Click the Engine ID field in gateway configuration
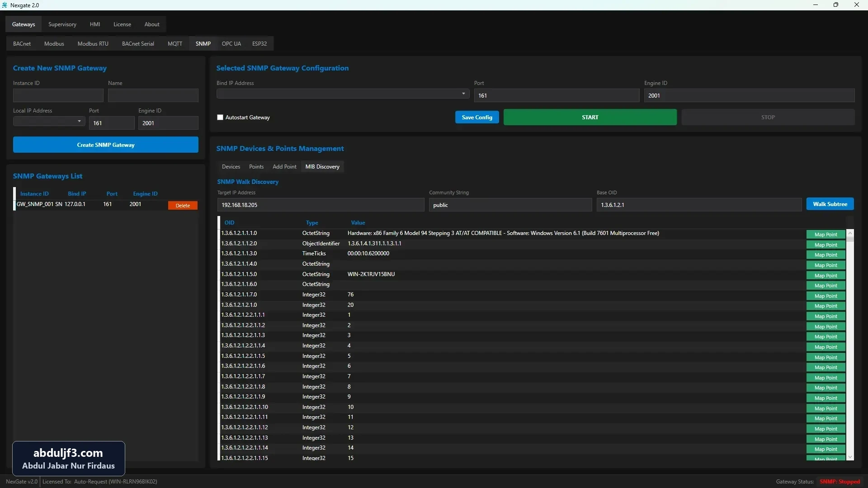The height and width of the screenshot is (488, 868). tap(749, 95)
